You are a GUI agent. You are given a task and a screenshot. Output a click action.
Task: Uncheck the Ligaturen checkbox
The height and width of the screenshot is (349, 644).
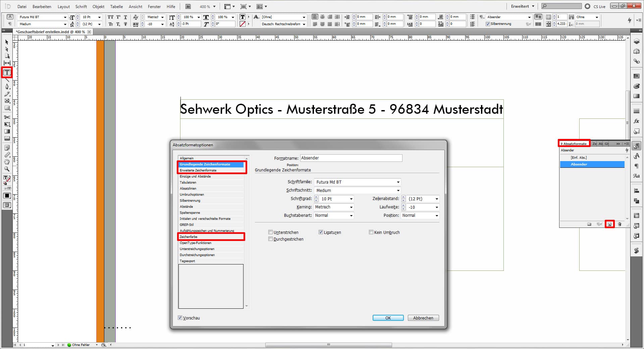pyautogui.click(x=321, y=232)
